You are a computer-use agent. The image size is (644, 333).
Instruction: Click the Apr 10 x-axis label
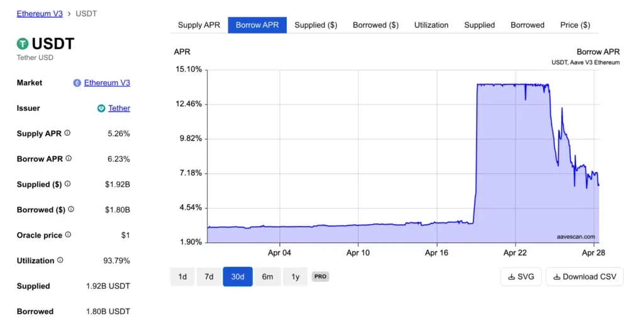point(358,253)
